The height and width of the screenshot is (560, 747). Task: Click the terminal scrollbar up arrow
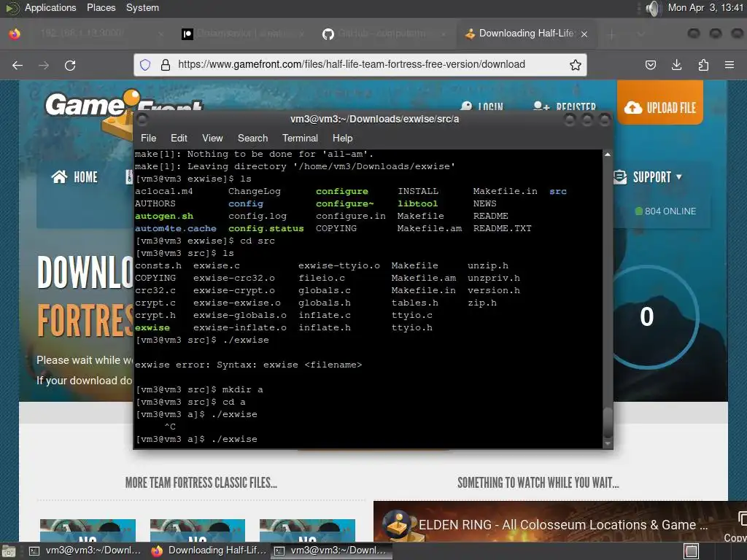tap(608, 155)
